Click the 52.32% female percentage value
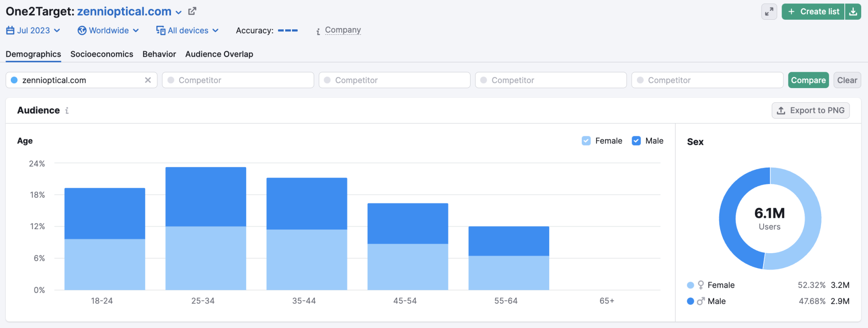The width and height of the screenshot is (868, 328). [812, 285]
